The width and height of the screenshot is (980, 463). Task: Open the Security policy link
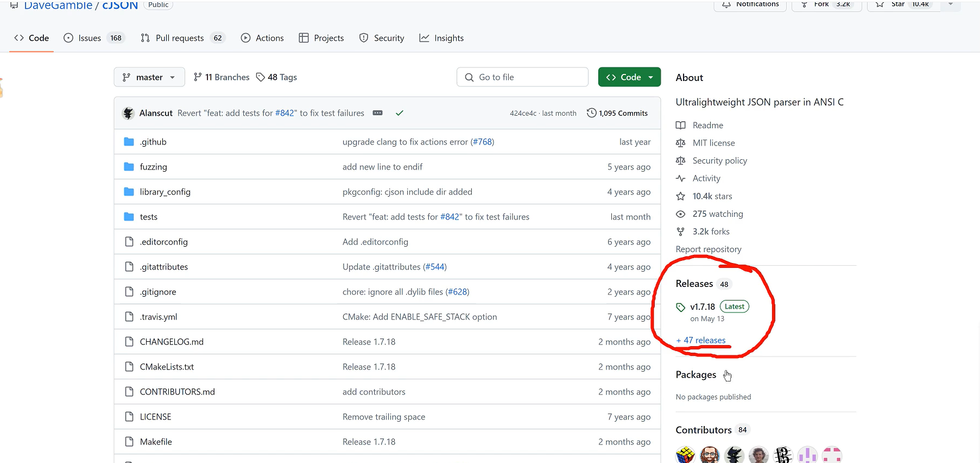[x=711, y=161]
